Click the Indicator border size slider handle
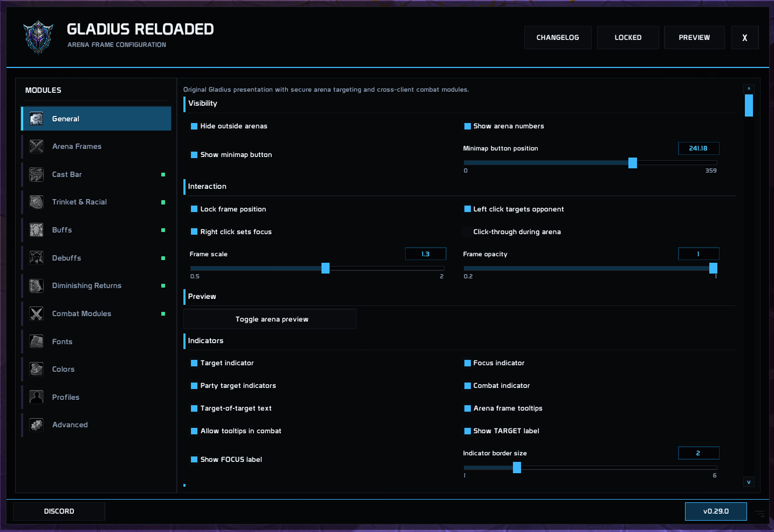The width and height of the screenshot is (774, 532). point(517,467)
